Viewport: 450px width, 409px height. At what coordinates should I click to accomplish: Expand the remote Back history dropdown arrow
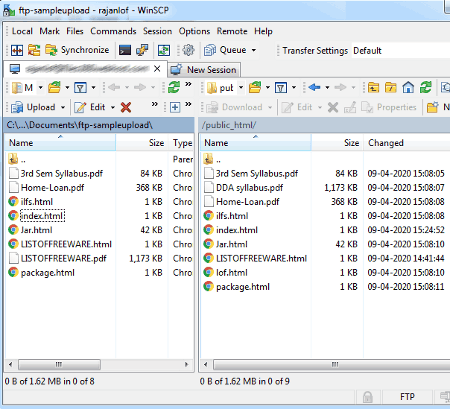click(327, 88)
